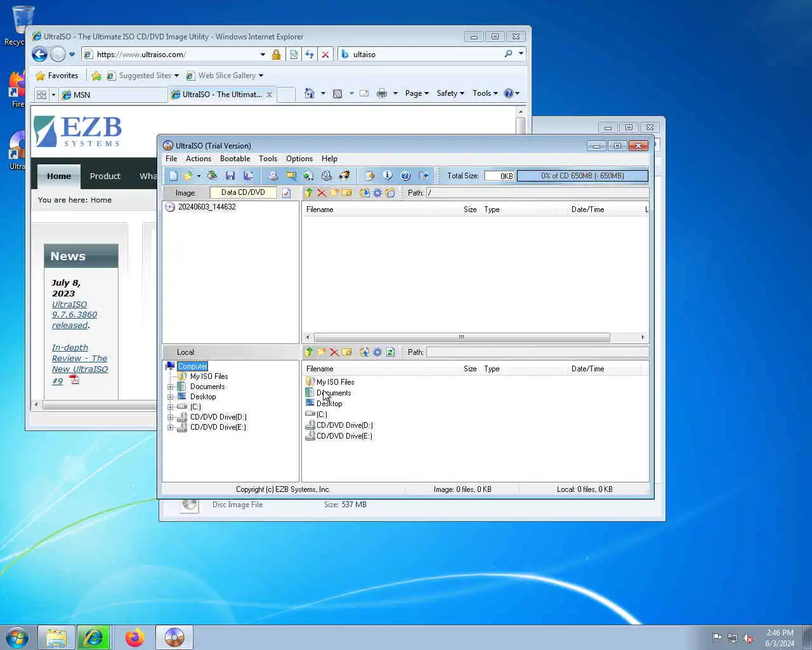
Task: Select image root 20240603_144632 in tree
Action: (x=207, y=207)
